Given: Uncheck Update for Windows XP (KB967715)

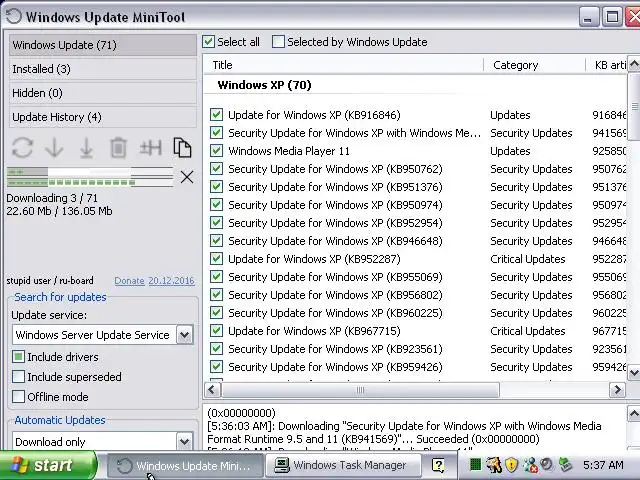Looking at the screenshot, I should coord(216,331).
